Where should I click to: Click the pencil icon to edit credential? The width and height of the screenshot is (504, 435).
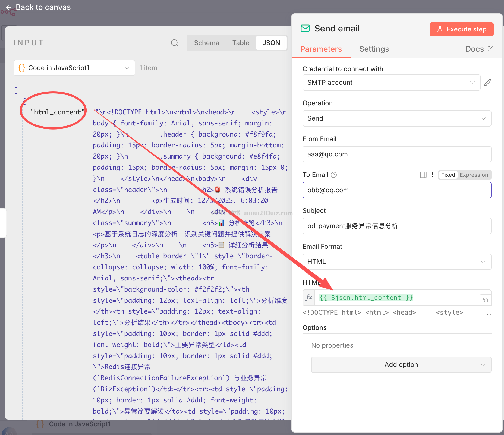pyautogui.click(x=488, y=83)
